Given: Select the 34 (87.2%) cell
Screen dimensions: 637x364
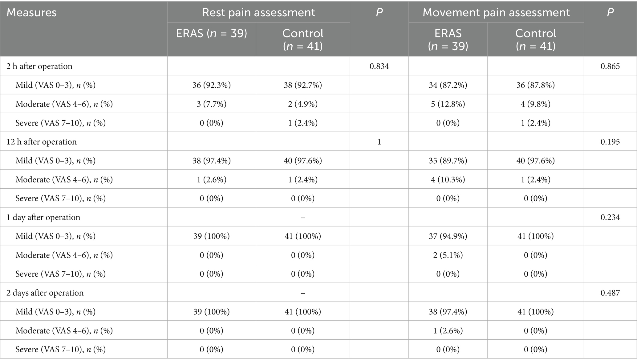Looking at the screenshot, I should (448, 85).
